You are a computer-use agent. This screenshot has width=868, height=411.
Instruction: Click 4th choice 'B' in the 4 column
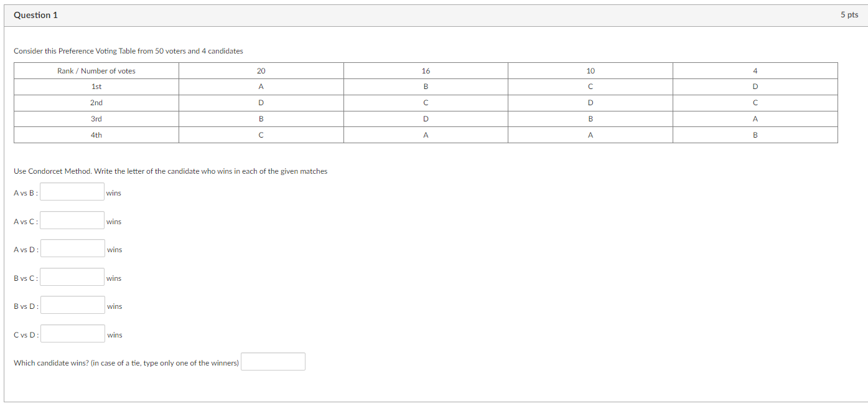point(755,135)
